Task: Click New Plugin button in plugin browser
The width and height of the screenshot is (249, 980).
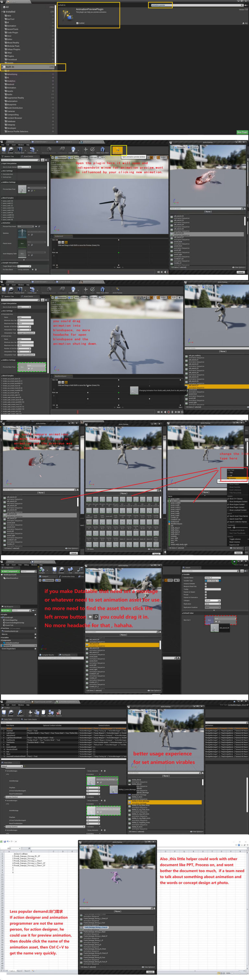Action: (x=242, y=132)
